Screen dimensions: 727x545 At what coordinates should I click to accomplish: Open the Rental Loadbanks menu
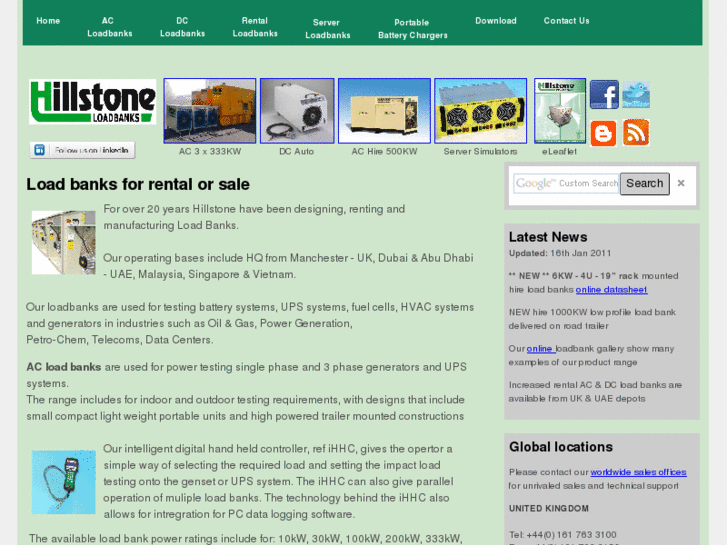click(x=255, y=27)
